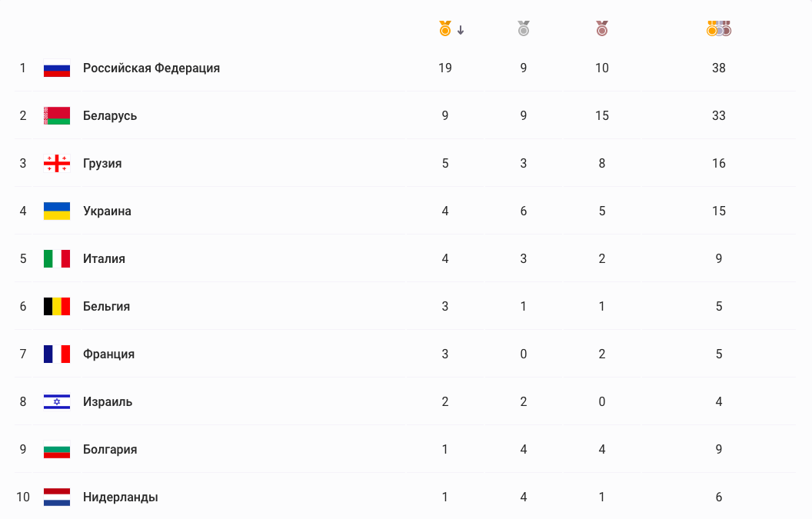812x519 pixels.
Task: Click the Italy flag icon
Action: click(57, 259)
